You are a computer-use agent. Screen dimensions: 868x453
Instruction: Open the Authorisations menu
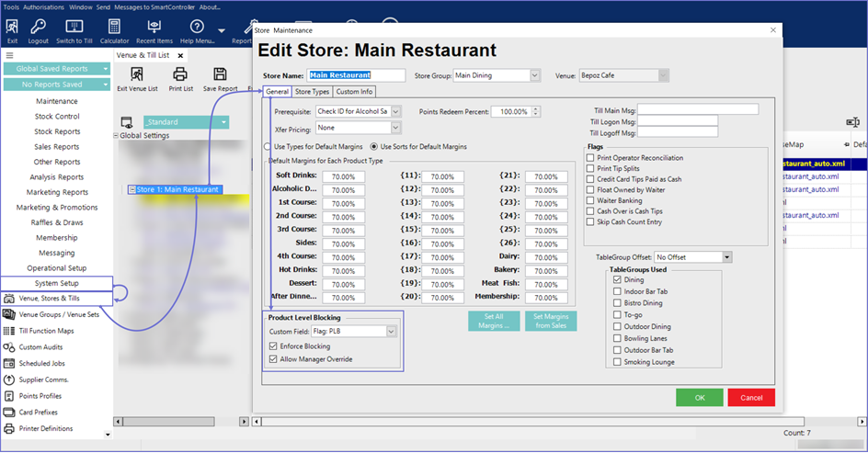42,6
